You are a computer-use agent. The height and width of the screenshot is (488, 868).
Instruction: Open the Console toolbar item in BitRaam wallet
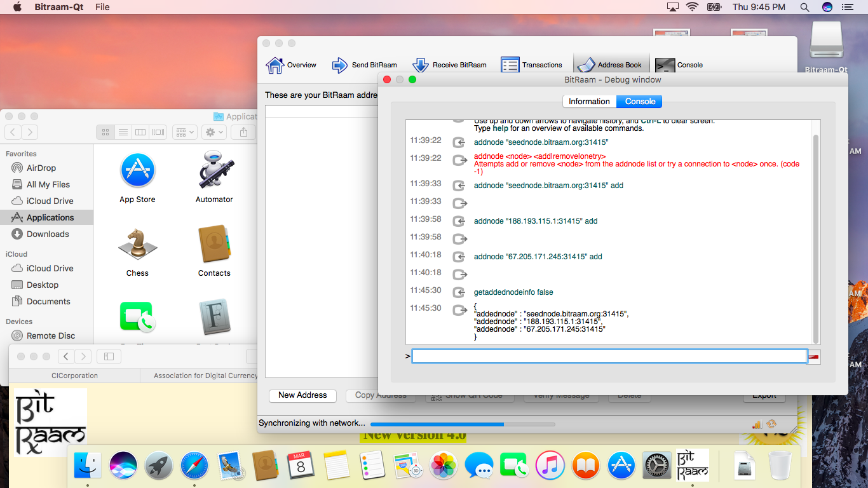coord(679,65)
